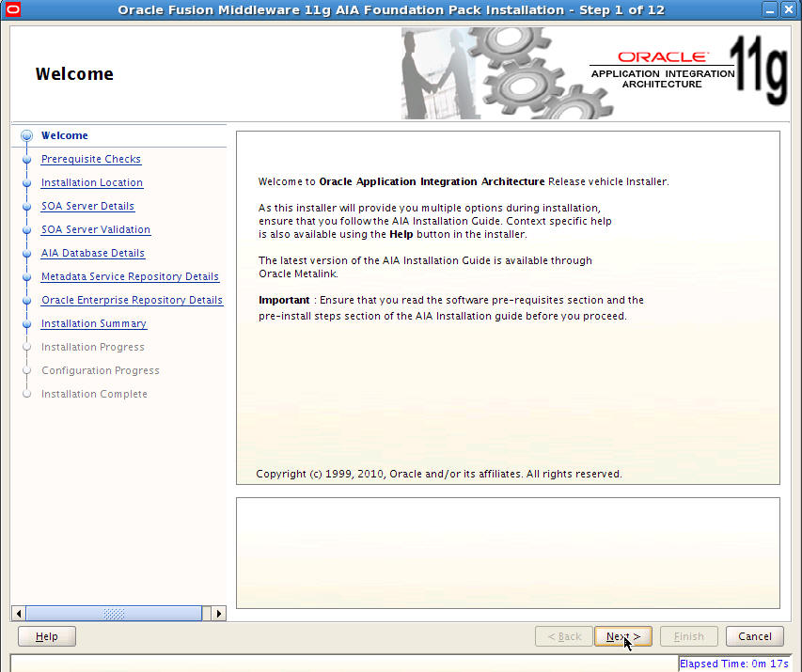The height and width of the screenshot is (672, 802).
Task: Click the Oracle logo in header
Action: pyautogui.click(x=663, y=56)
